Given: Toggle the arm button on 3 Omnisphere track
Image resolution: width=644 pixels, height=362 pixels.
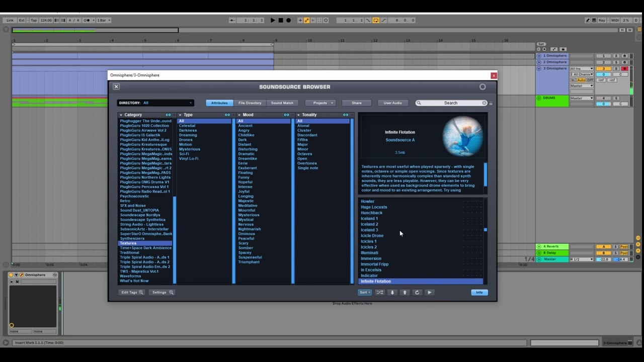Looking at the screenshot, I should (x=624, y=69).
